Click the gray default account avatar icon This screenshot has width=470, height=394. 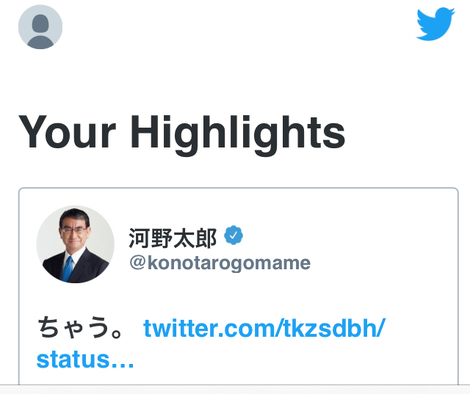point(40,27)
